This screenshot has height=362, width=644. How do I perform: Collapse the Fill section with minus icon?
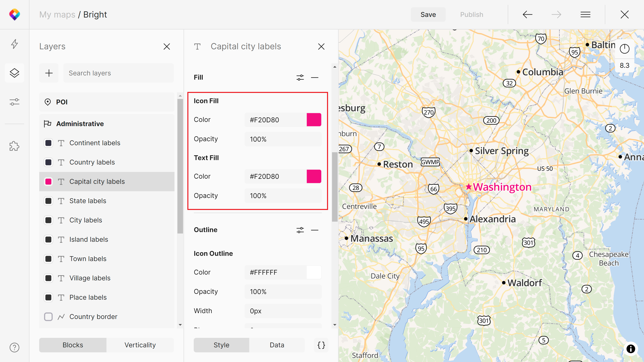(315, 77)
